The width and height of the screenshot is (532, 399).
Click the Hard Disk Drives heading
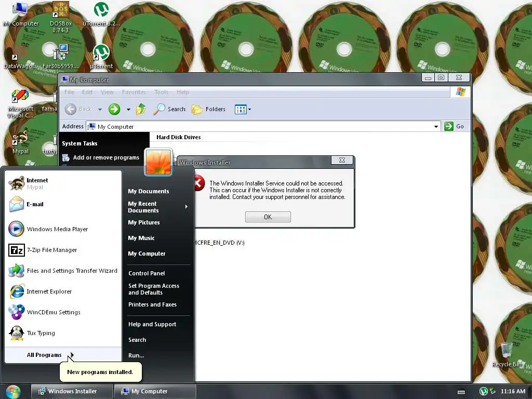tap(179, 137)
